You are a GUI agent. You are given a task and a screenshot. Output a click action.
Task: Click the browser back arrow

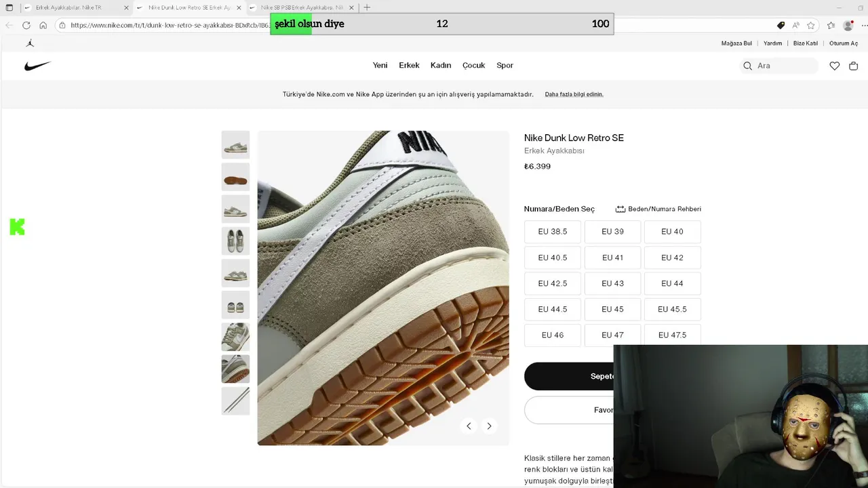(x=9, y=25)
